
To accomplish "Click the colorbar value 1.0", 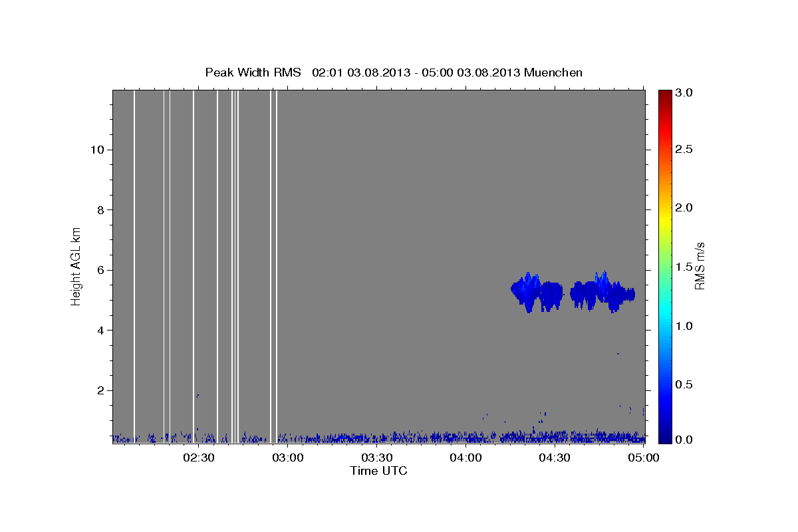I will (685, 326).
